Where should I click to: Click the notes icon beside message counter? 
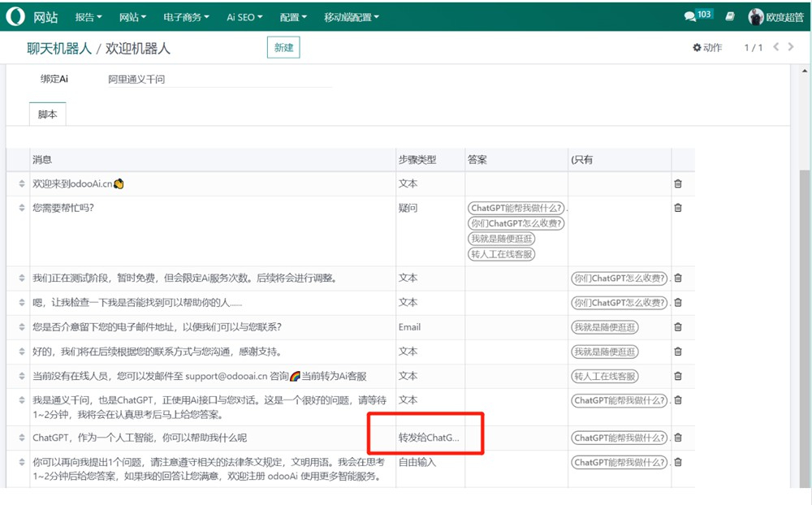[x=730, y=16]
